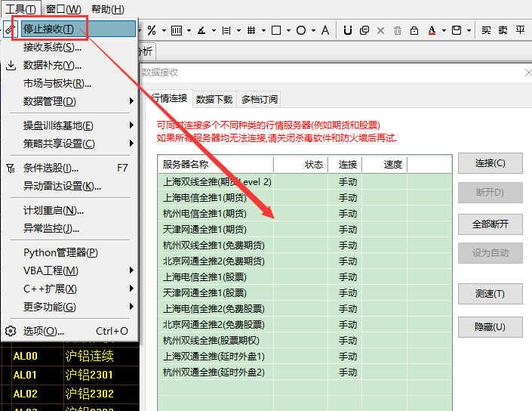Click the 卖 sell toolbar button

click(503, 30)
